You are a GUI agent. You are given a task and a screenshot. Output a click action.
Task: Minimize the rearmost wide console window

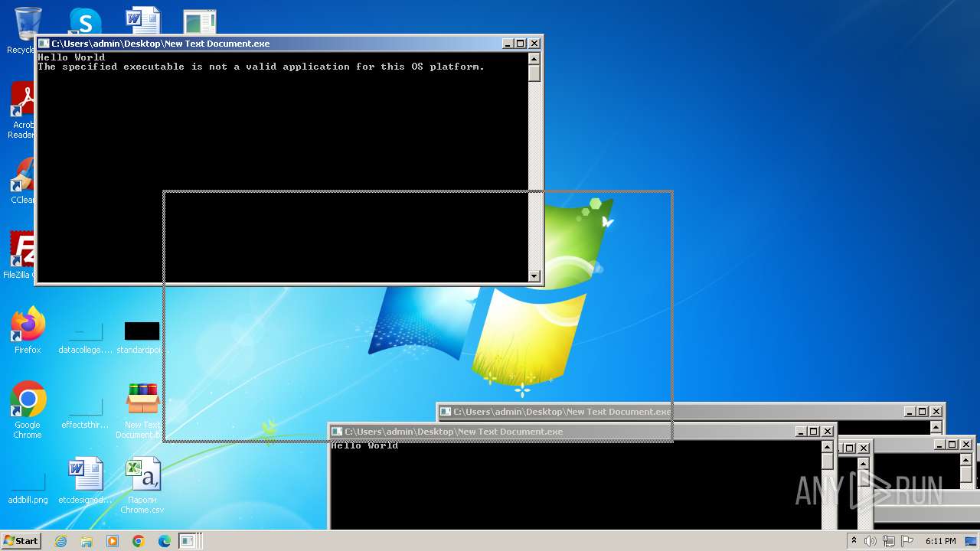pyautogui.click(x=909, y=412)
